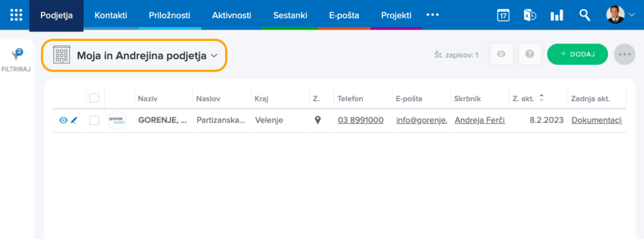Tick the select-all header checkbox
Image resolution: width=644 pixels, height=239 pixels.
click(x=94, y=97)
